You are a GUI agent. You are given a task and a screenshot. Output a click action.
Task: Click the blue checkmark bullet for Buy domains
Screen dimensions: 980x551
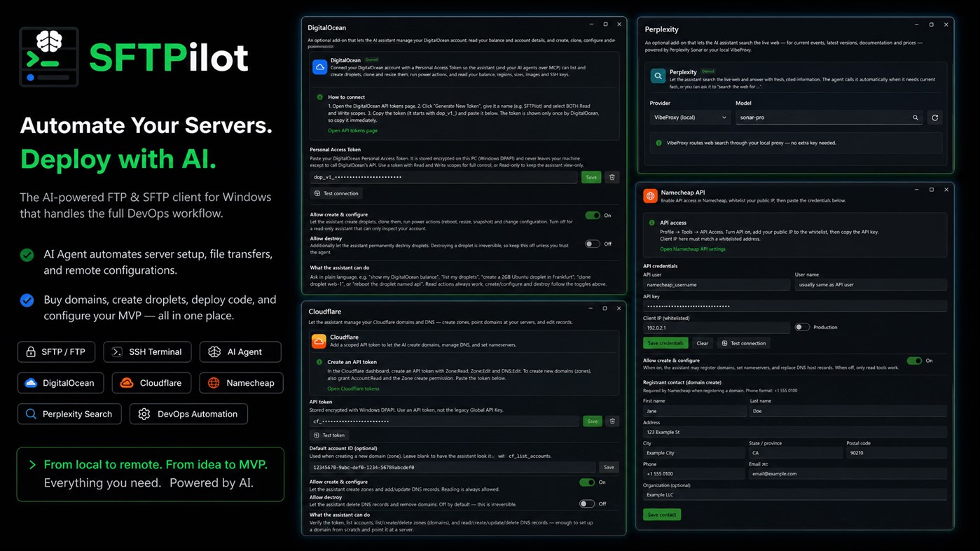coord(27,300)
